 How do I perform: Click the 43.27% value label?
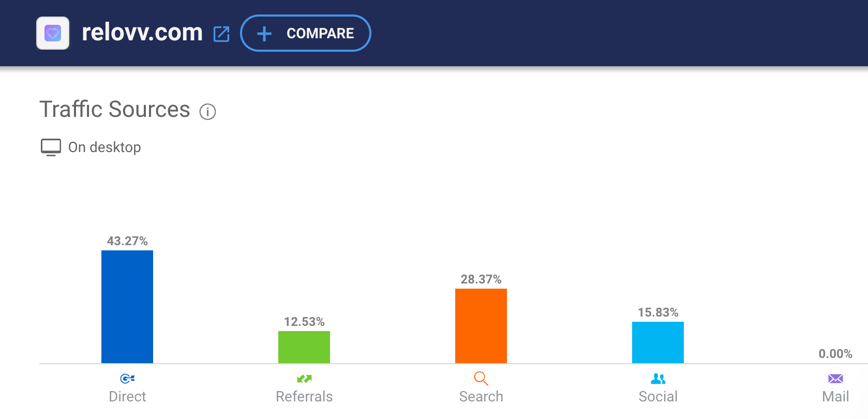click(x=127, y=241)
